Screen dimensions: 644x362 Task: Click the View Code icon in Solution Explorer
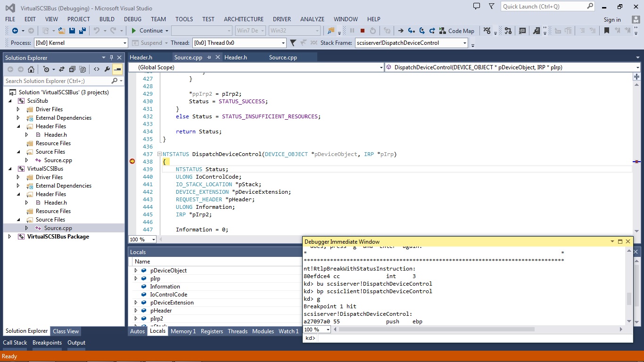pyautogui.click(x=96, y=69)
